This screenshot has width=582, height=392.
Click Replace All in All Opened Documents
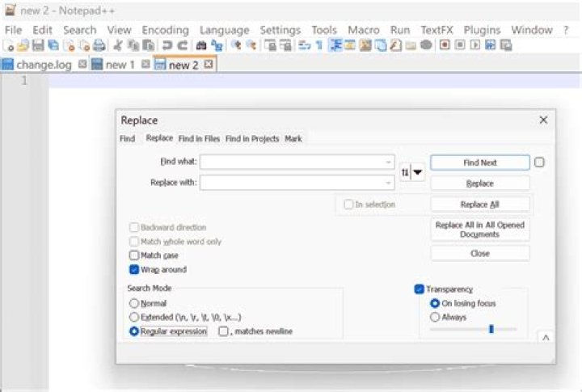point(480,230)
